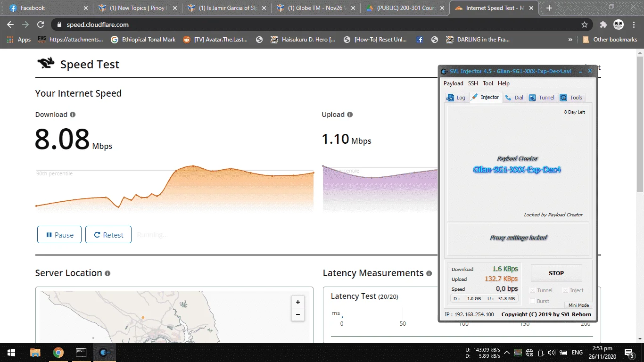Click the Retest button
644x362 pixels.
pos(108,235)
